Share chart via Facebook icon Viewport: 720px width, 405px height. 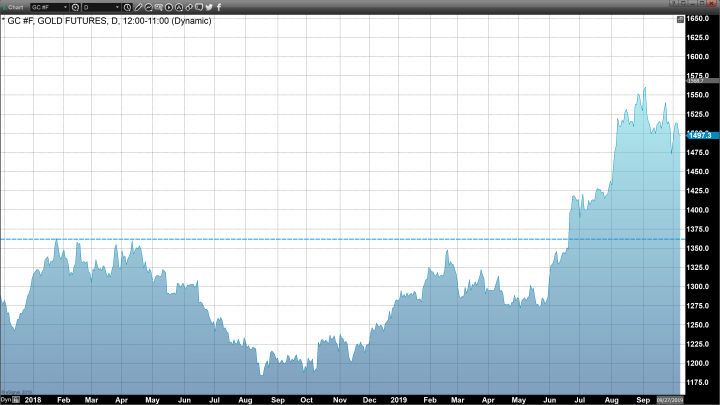coord(220,7)
